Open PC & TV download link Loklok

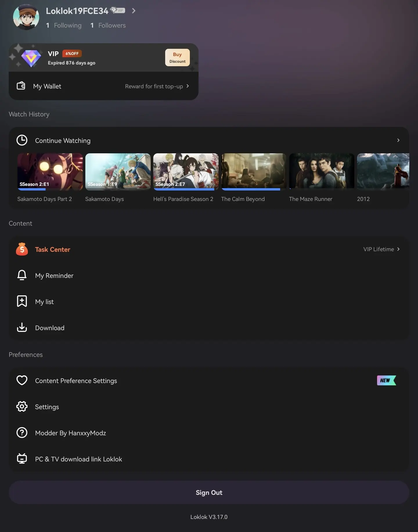[209, 459]
